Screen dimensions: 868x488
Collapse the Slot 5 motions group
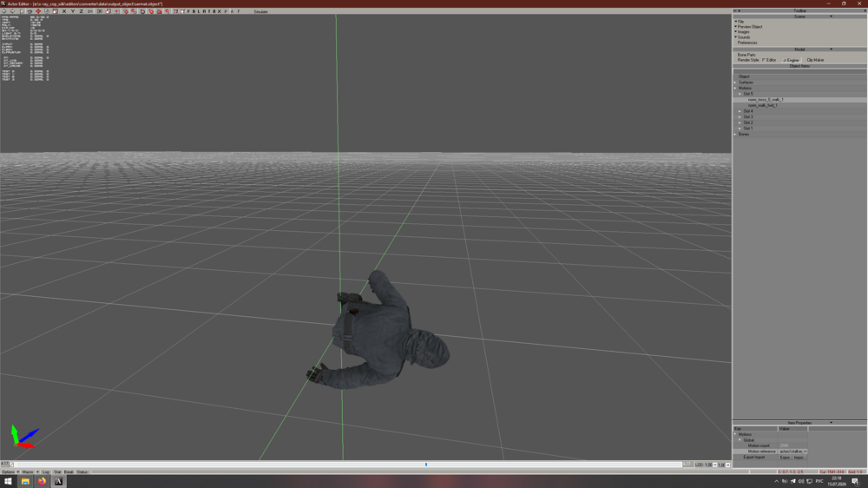[x=740, y=94]
